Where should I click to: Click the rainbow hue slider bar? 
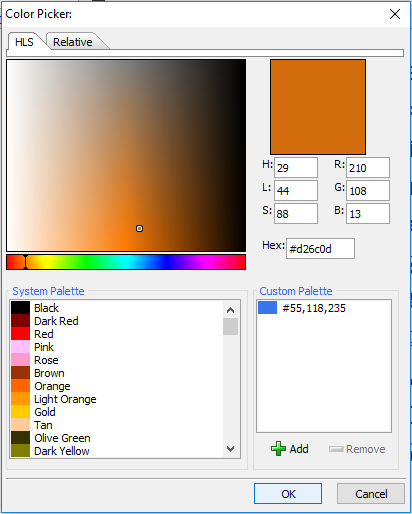tap(126, 262)
